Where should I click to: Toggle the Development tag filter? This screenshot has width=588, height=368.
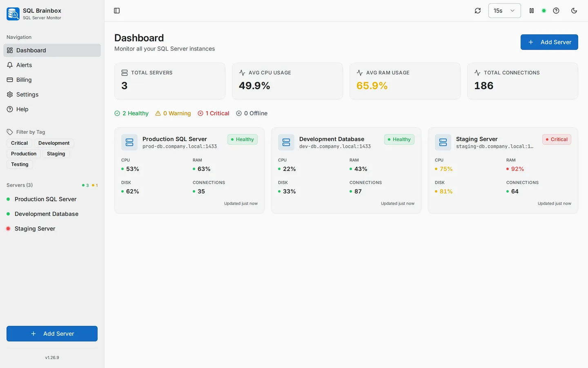[x=54, y=143]
